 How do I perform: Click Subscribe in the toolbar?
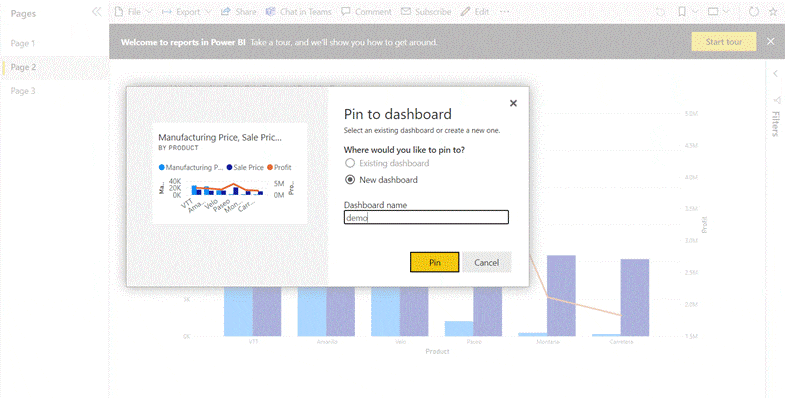pyautogui.click(x=427, y=12)
